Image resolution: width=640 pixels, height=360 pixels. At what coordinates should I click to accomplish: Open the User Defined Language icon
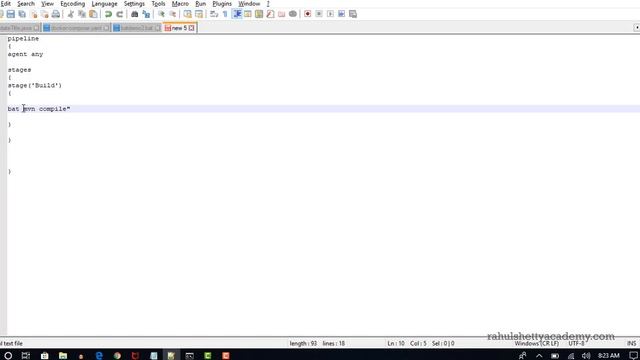coord(248,14)
